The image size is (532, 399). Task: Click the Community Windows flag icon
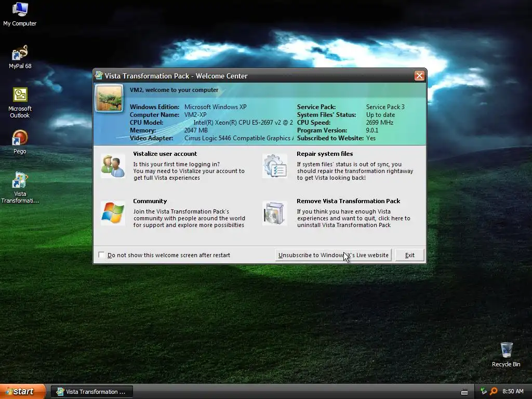pyautogui.click(x=113, y=213)
